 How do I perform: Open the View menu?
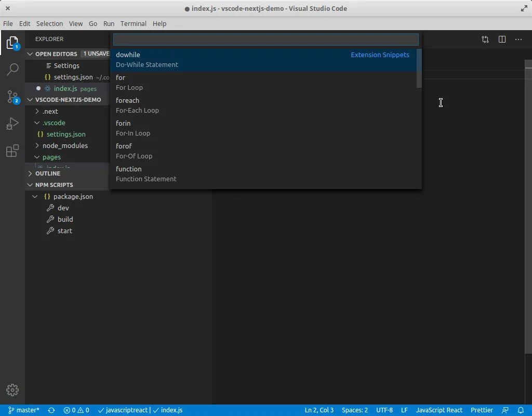pyautogui.click(x=76, y=24)
